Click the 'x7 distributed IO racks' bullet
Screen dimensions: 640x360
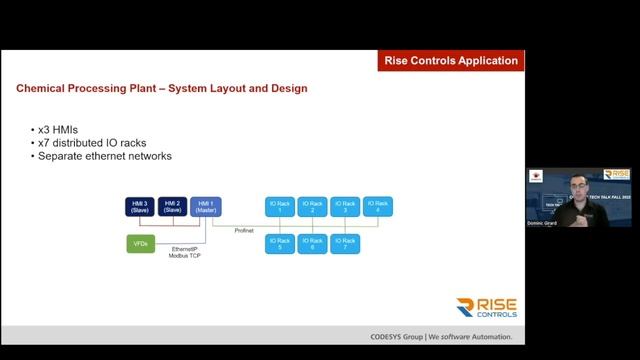coord(92,143)
